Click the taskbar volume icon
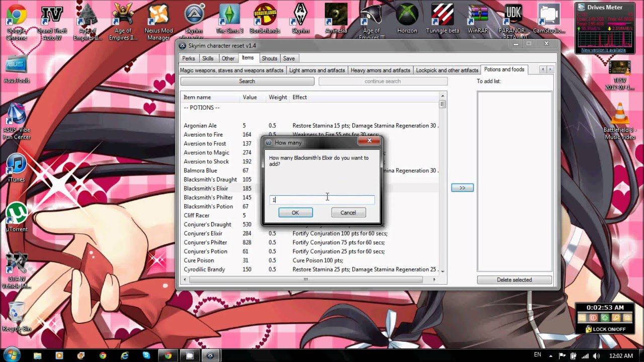644x362 pixels. 596,355
